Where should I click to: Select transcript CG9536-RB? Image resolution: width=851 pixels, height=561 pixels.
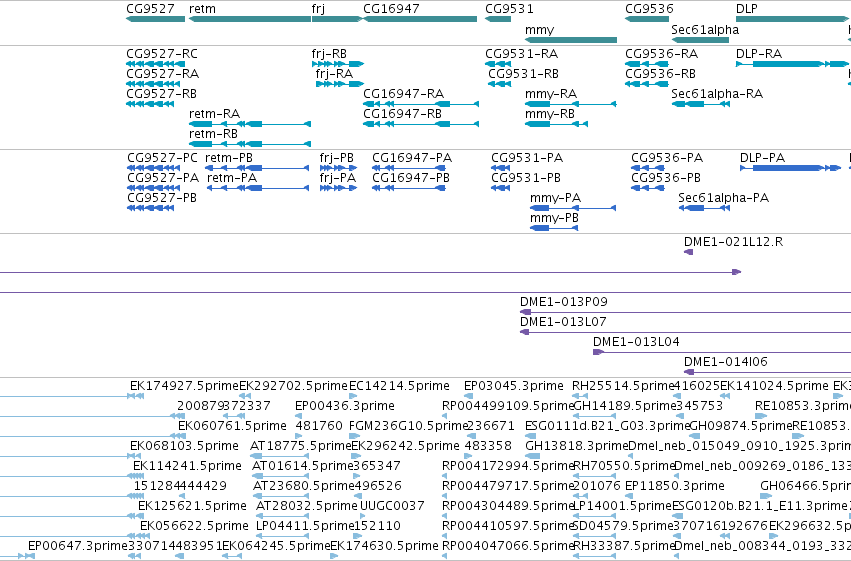coord(647,84)
